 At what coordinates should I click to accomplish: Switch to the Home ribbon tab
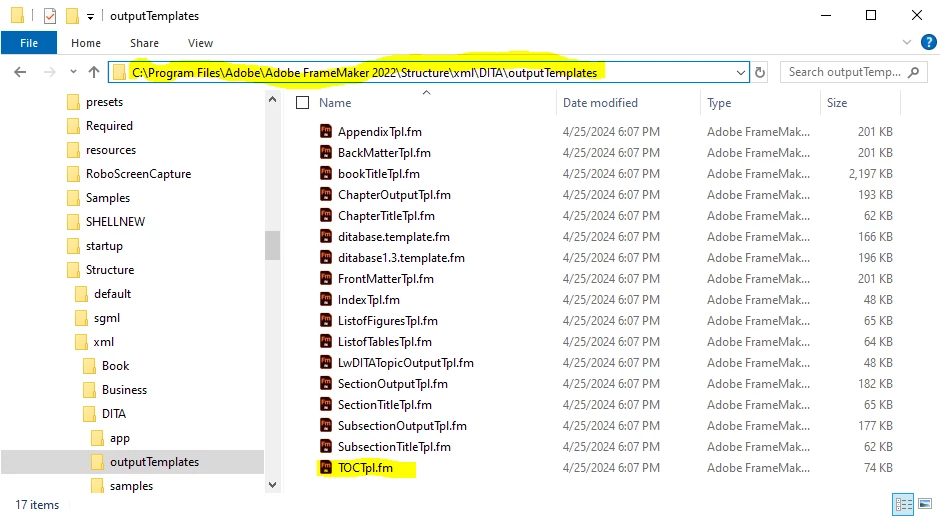pyautogui.click(x=86, y=43)
